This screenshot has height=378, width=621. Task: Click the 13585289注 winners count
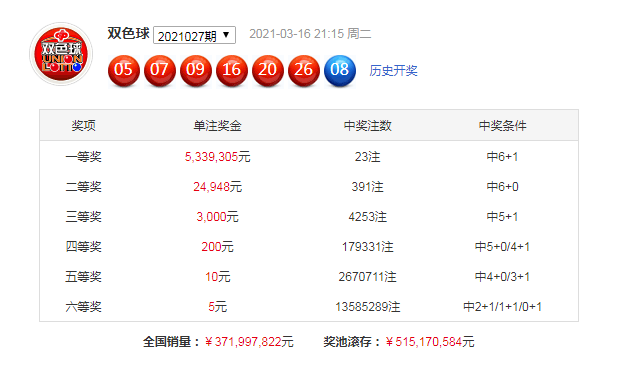(368, 307)
